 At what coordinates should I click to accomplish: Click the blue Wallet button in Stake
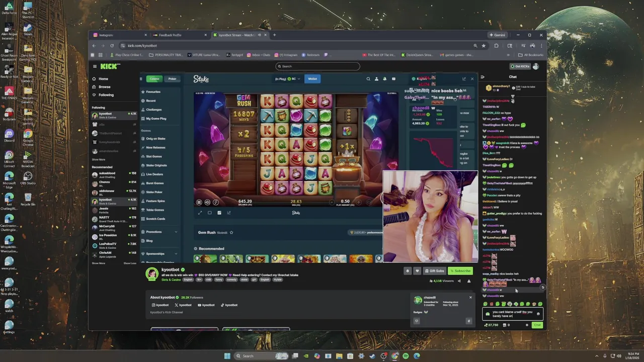[x=312, y=79]
